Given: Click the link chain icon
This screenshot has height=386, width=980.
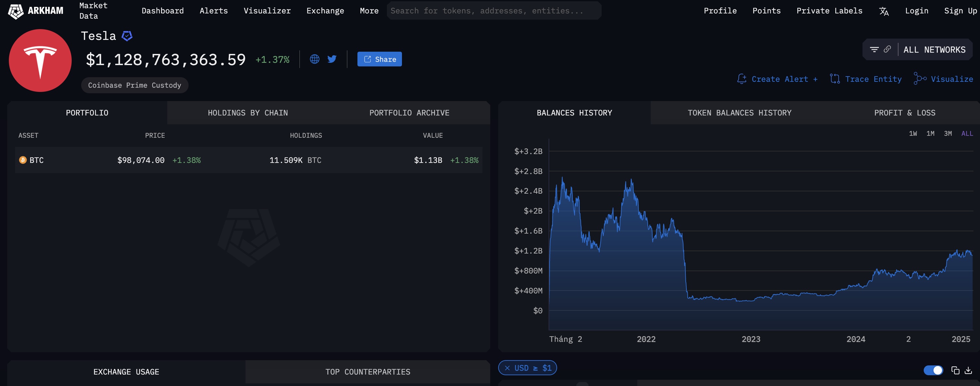Looking at the screenshot, I should point(887,49).
